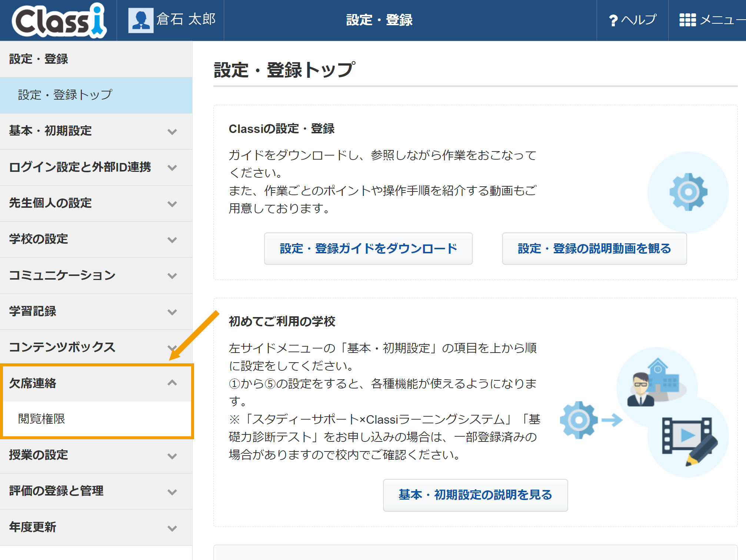Click the 年度更新 menu label
The image size is (746, 560).
point(33,527)
